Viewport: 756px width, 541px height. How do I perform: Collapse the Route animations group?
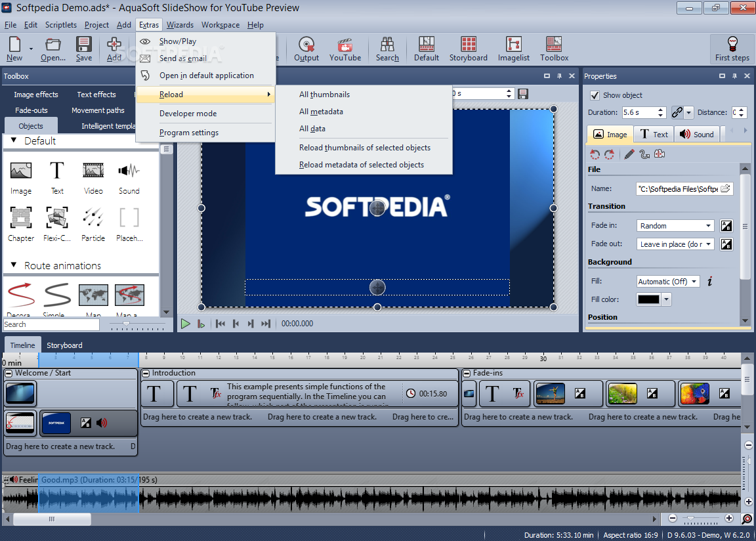click(x=14, y=265)
